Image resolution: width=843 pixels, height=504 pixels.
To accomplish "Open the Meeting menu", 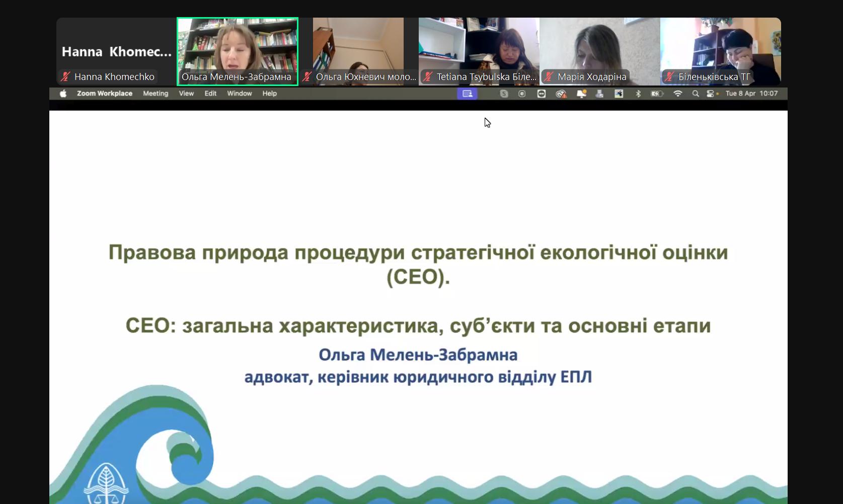I will pyautogui.click(x=156, y=94).
